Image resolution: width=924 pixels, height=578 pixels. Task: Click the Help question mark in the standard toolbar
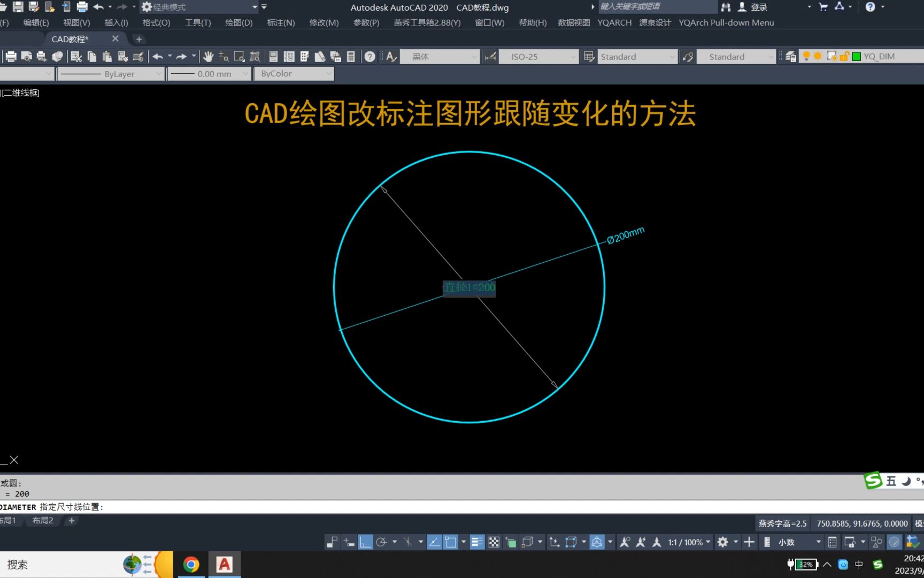369,57
